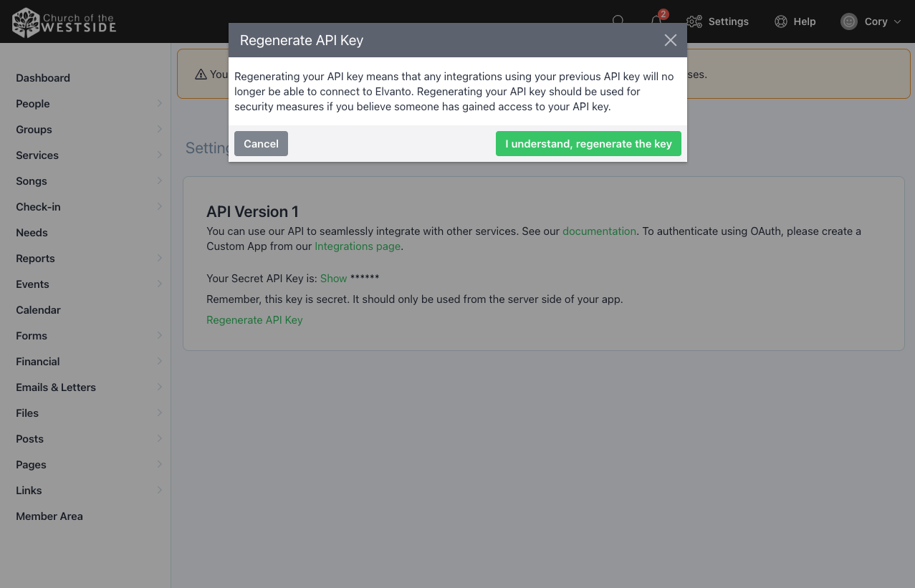Expand the Emails & Letters chevron

tap(159, 387)
